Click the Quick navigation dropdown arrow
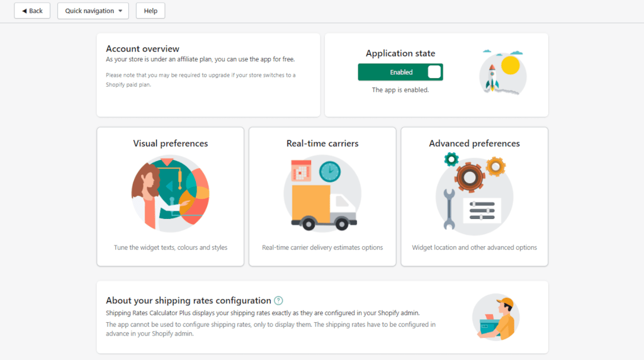The image size is (644, 360). (120, 11)
